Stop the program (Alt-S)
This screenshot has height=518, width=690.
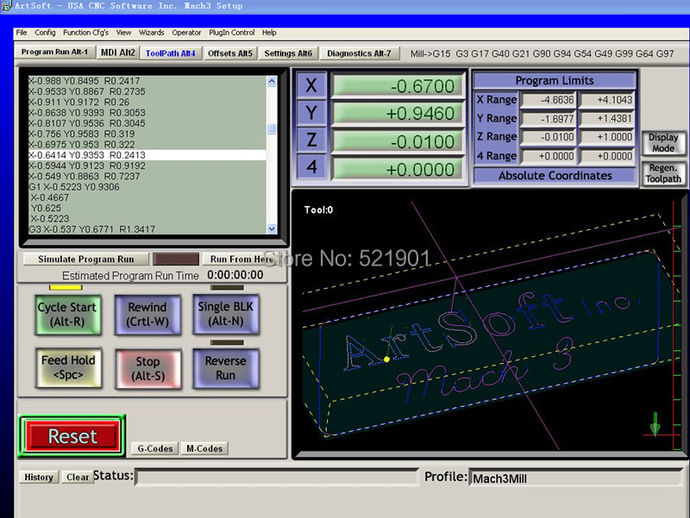point(148,368)
